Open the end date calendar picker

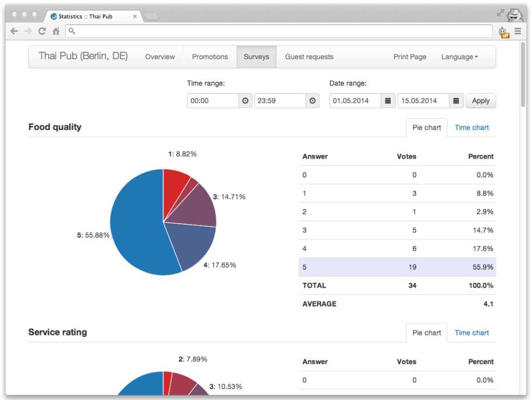pyautogui.click(x=456, y=100)
